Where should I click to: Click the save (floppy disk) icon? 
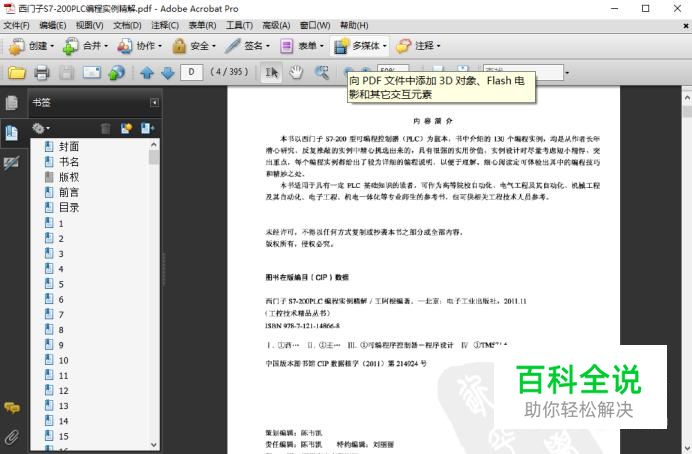point(67,72)
